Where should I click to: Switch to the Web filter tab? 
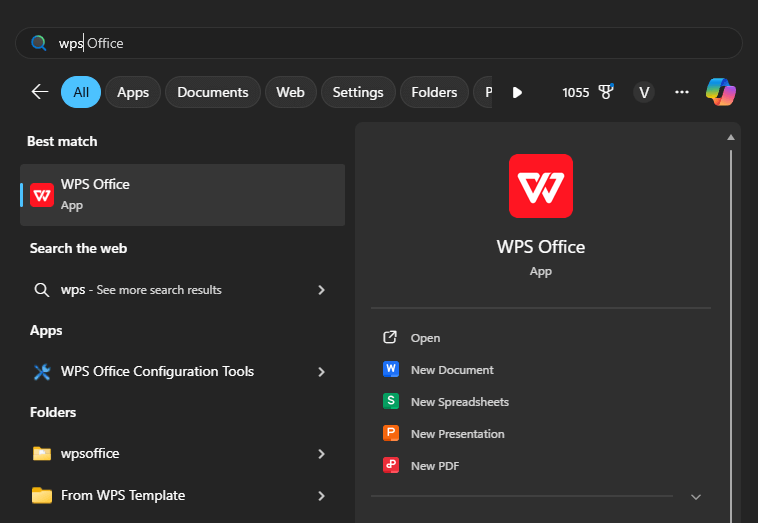coord(291,92)
